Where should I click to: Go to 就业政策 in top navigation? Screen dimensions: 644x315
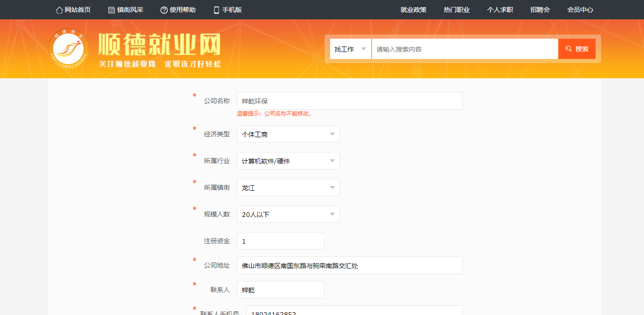413,10
